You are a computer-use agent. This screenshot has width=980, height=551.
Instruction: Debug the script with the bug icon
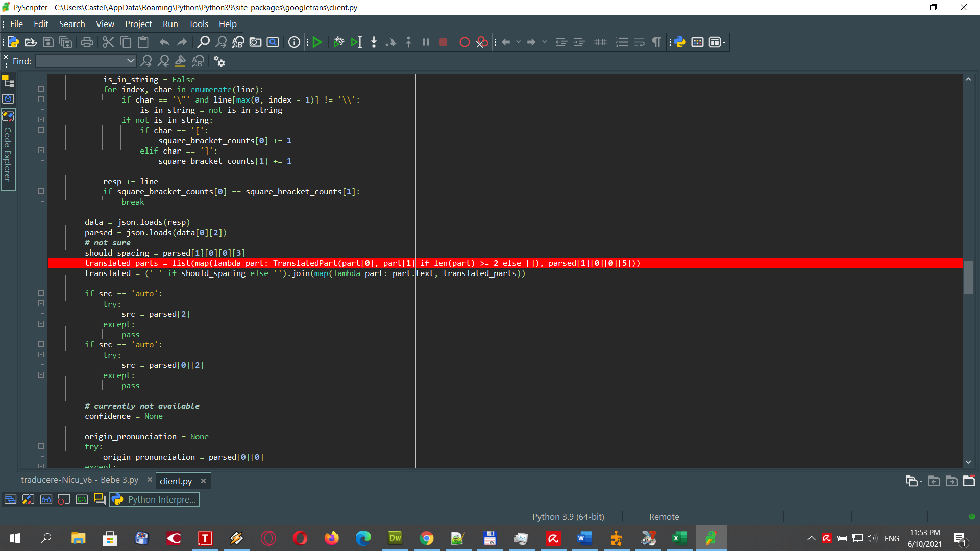338,42
